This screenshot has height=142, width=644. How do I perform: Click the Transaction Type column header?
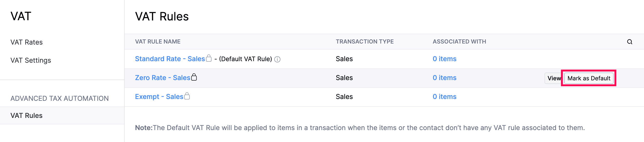click(x=365, y=42)
